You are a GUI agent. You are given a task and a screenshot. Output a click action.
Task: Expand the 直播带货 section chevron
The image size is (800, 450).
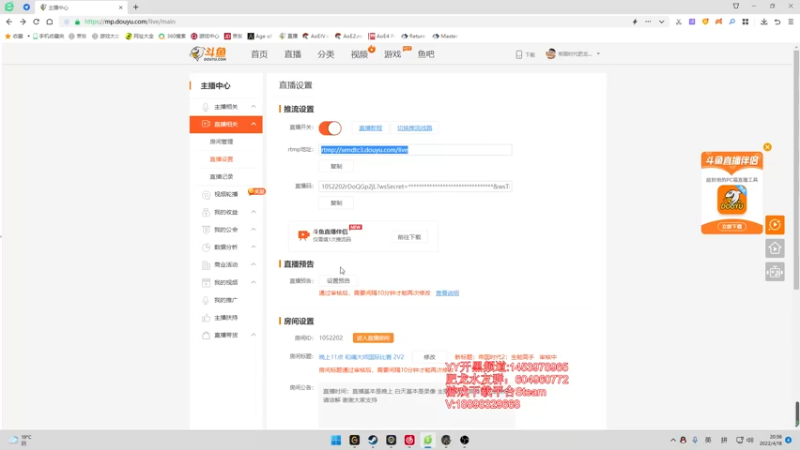(254, 335)
